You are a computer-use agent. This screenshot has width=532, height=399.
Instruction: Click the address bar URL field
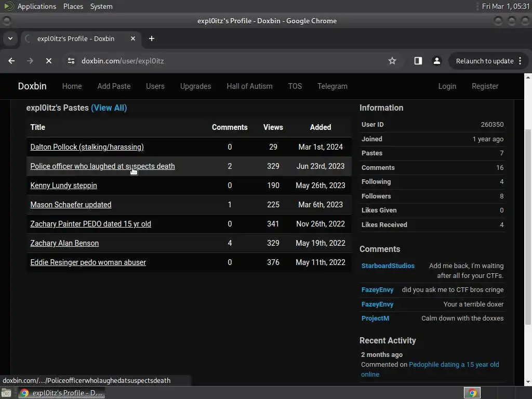point(231,61)
